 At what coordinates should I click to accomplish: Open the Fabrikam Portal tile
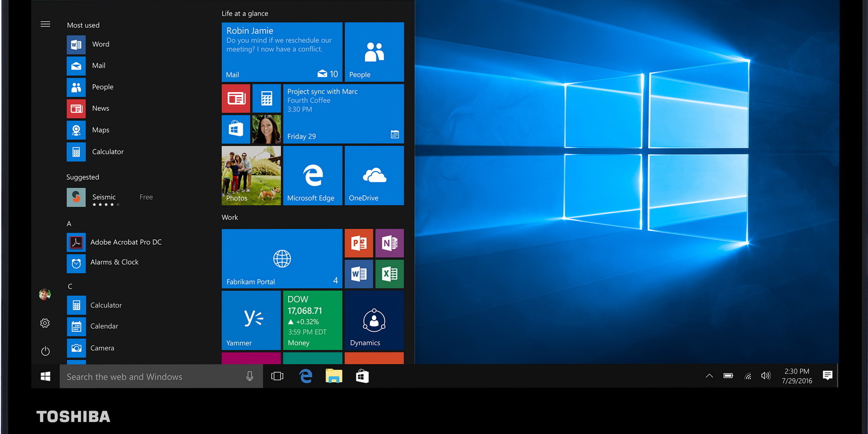pyautogui.click(x=282, y=259)
